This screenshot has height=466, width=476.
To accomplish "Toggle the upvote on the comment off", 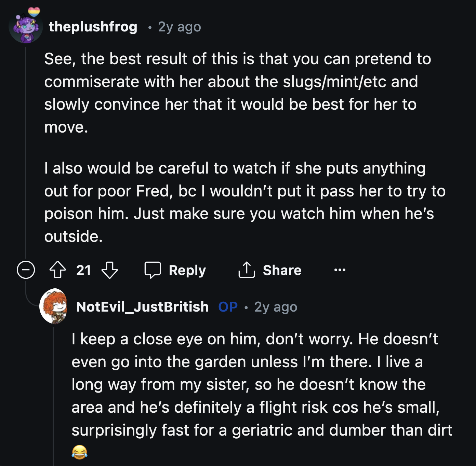I will [x=58, y=270].
